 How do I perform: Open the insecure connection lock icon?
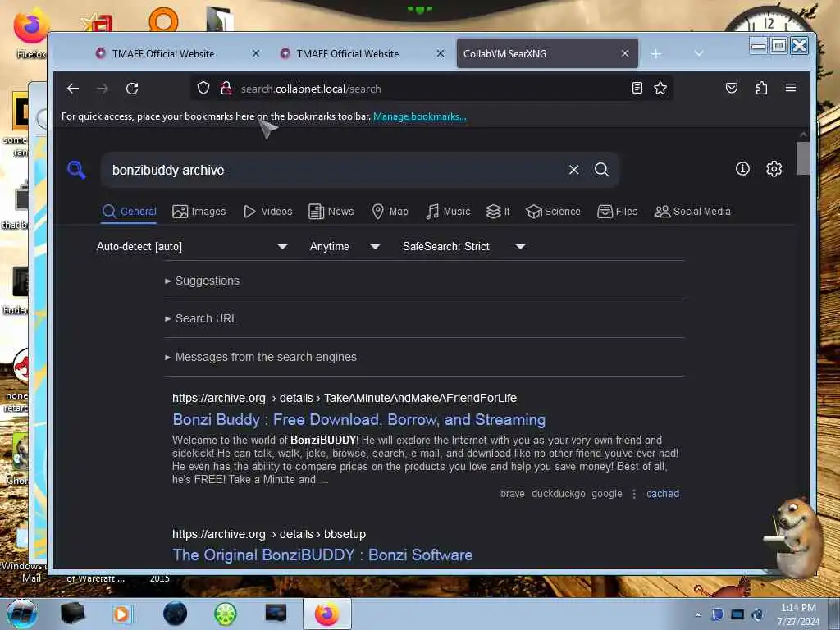(x=226, y=88)
